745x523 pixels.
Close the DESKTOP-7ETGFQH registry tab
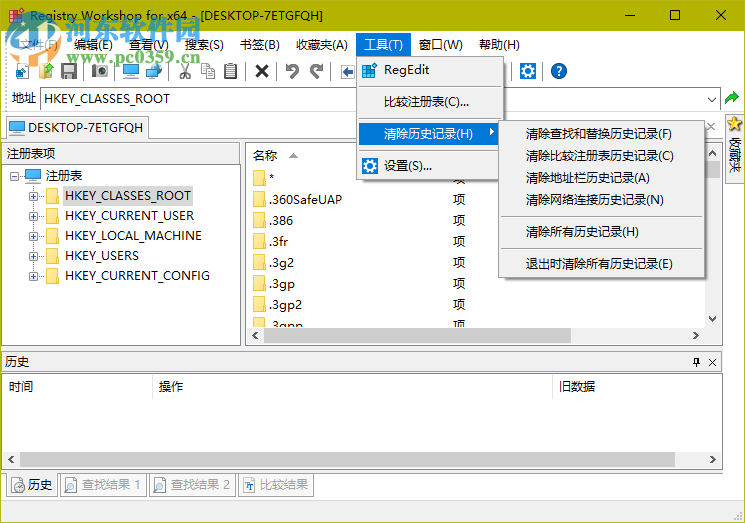pos(711,126)
